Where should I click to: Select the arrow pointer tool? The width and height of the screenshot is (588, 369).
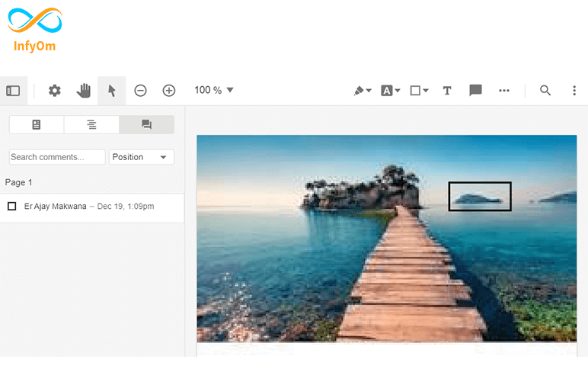(x=112, y=91)
